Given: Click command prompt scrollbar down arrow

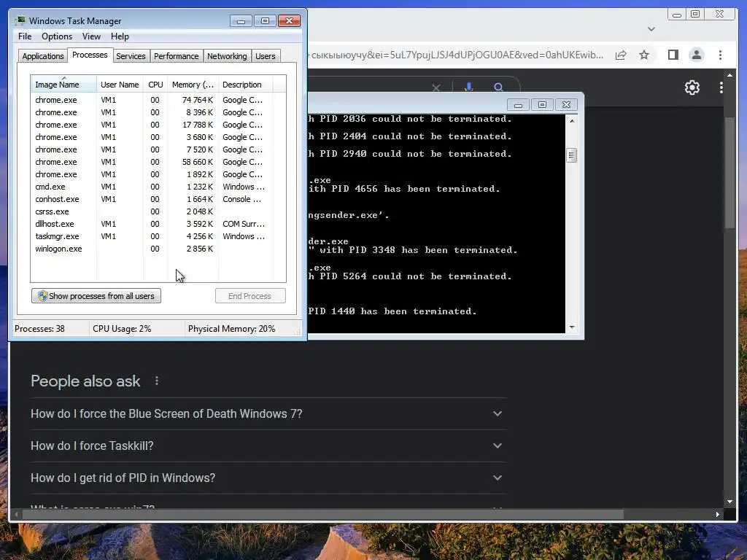Looking at the screenshot, I should coord(572,327).
